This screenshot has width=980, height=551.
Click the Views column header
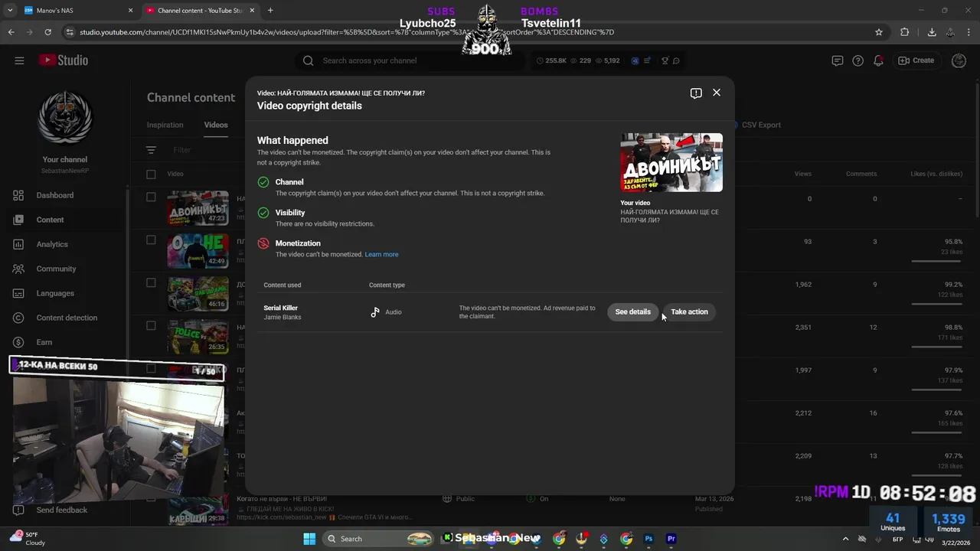pyautogui.click(x=802, y=174)
